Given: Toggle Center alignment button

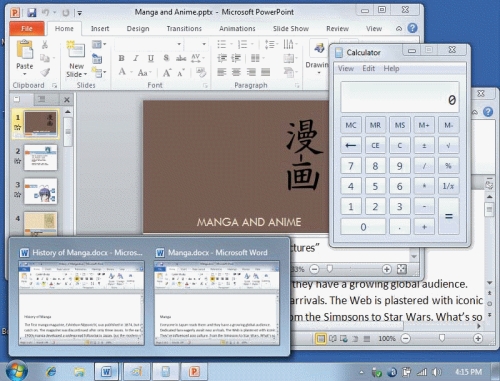Looking at the screenshot, I should 236,72.
